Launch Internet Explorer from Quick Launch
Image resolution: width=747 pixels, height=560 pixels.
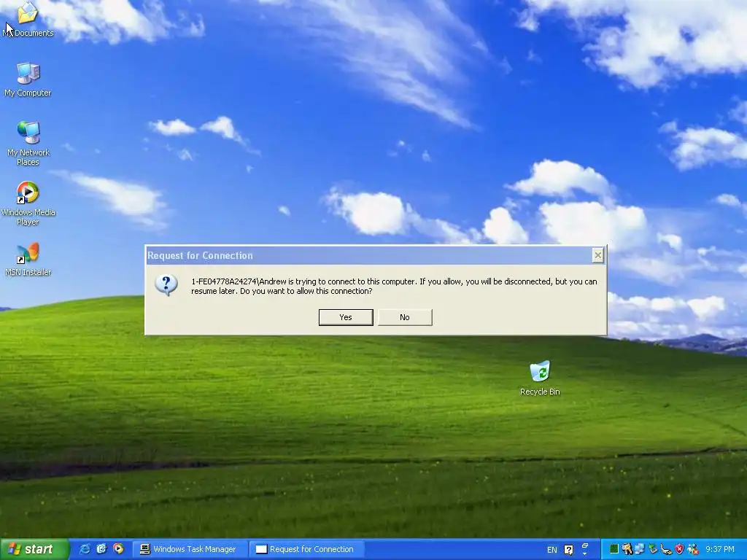pyautogui.click(x=85, y=549)
